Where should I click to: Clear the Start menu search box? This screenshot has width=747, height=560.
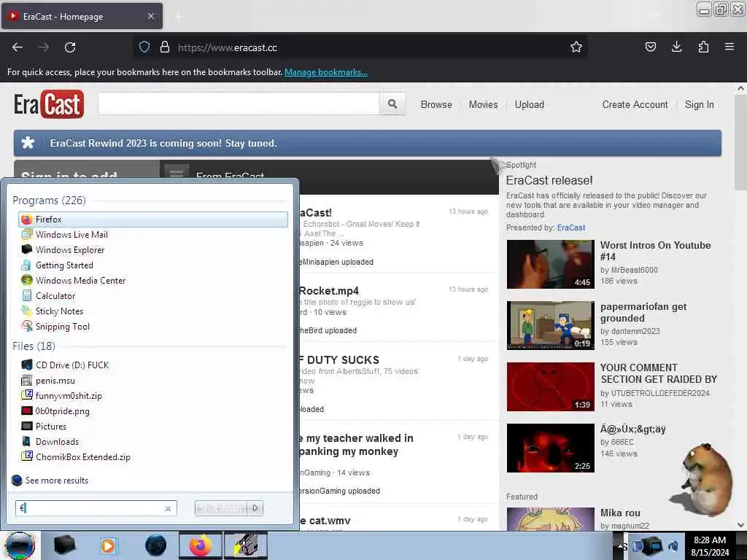[168, 508]
